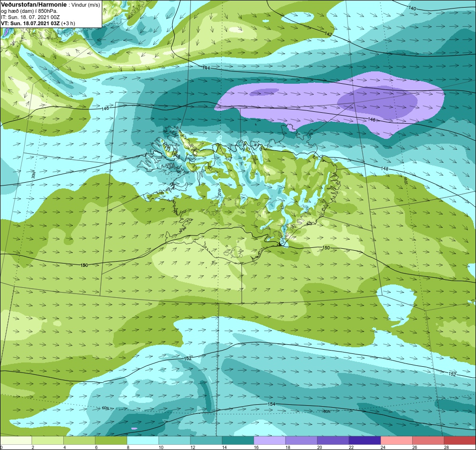Click the "IT: Sun. 18. 07. 2021 00Z" line
The width and height of the screenshot is (476, 450).
point(30,17)
